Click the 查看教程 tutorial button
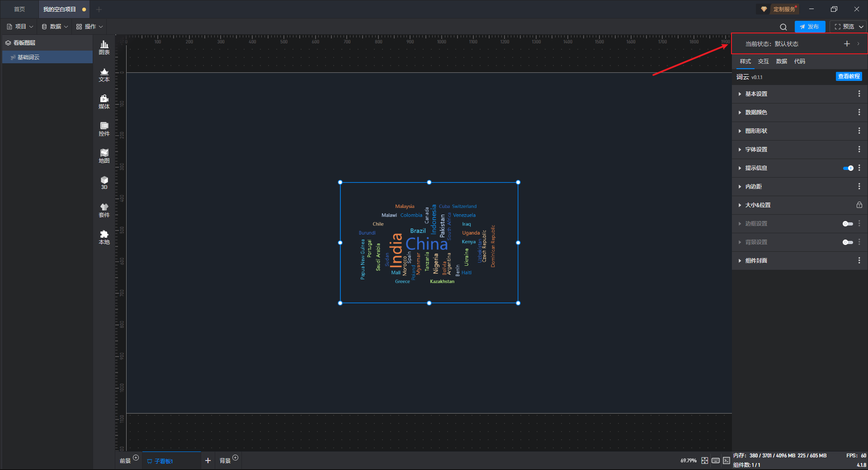This screenshot has height=470, width=868. (849, 76)
